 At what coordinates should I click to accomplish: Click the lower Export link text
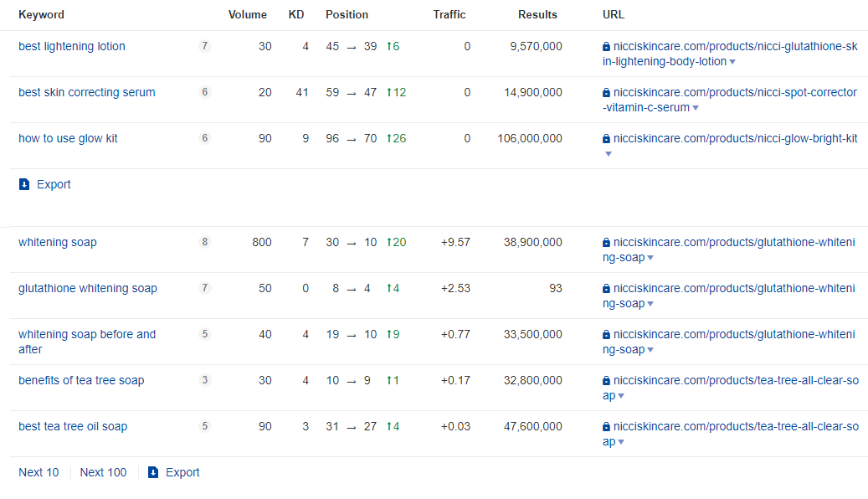coord(182,472)
